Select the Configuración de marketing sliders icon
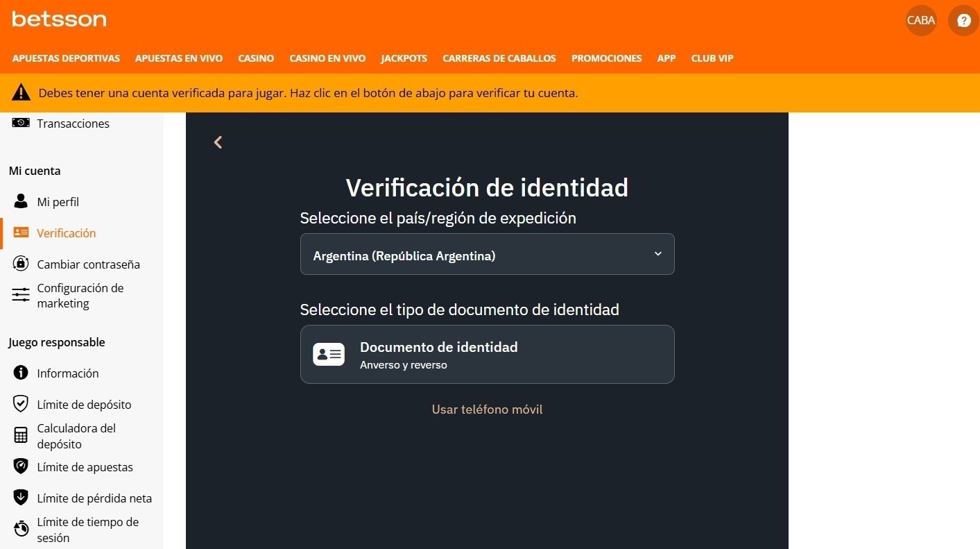 coord(20,294)
